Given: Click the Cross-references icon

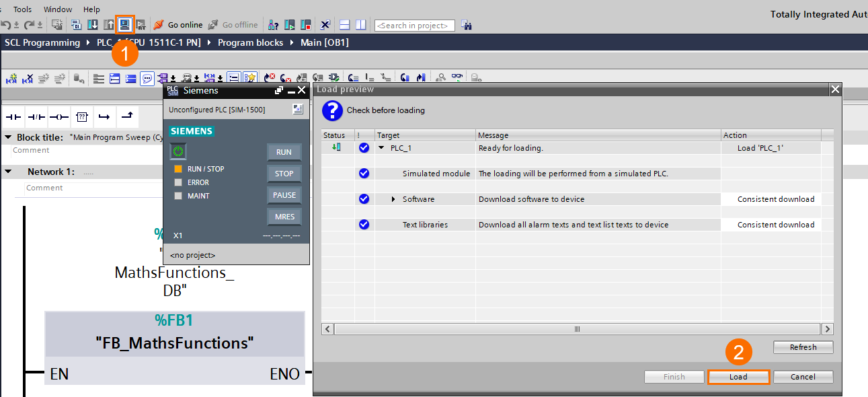Looking at the screenshot, I should 325,25.
